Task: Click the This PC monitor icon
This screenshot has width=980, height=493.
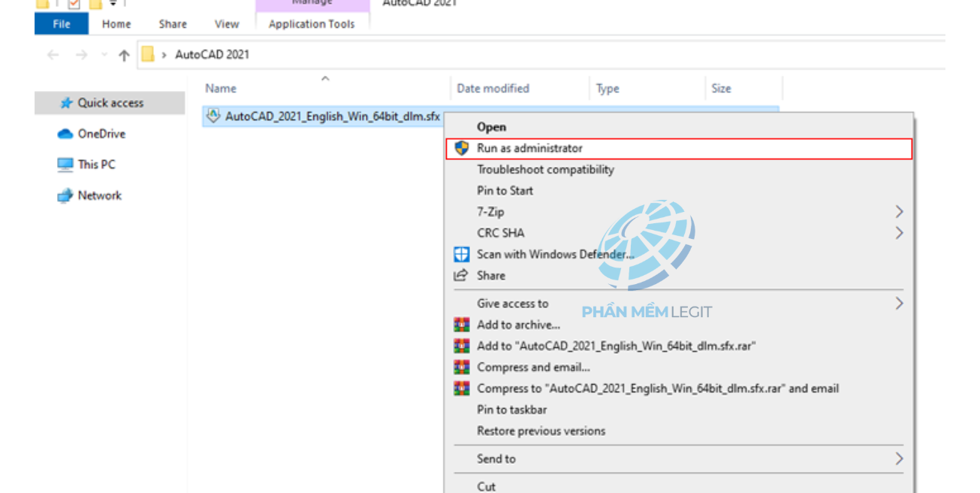Action: tap(65, 165)
